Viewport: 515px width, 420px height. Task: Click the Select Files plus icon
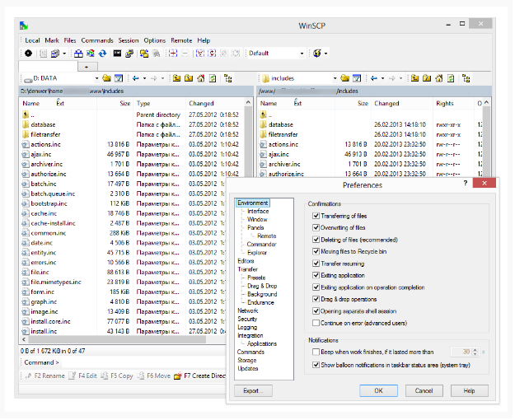pos(173,54)
